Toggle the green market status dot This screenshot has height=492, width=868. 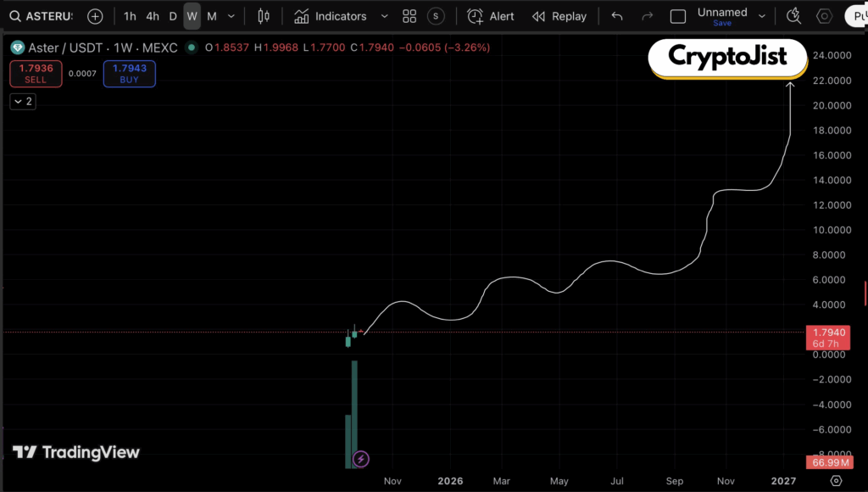coord(192,48)
